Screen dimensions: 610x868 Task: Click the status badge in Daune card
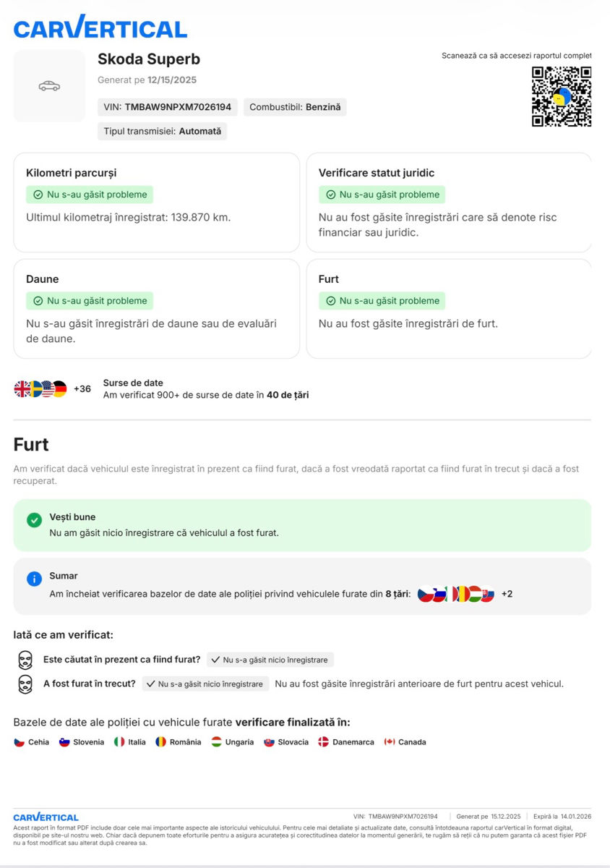(90, 301)
